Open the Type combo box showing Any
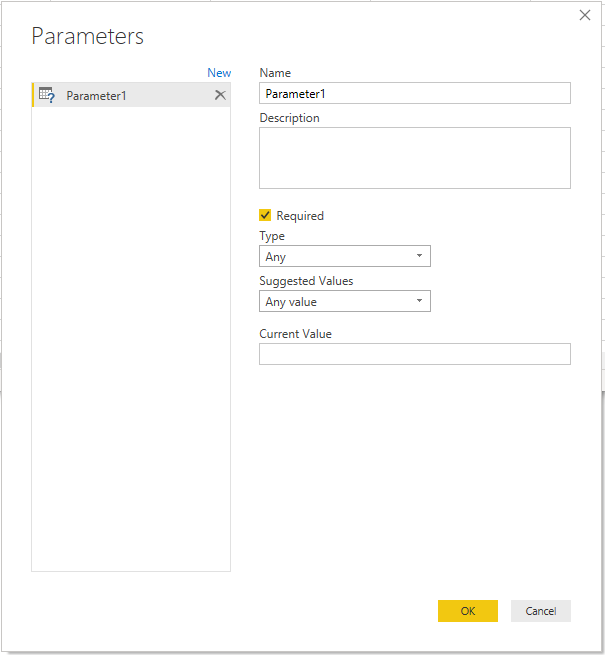This screenshot has height=655, width=605. (345, 256)
